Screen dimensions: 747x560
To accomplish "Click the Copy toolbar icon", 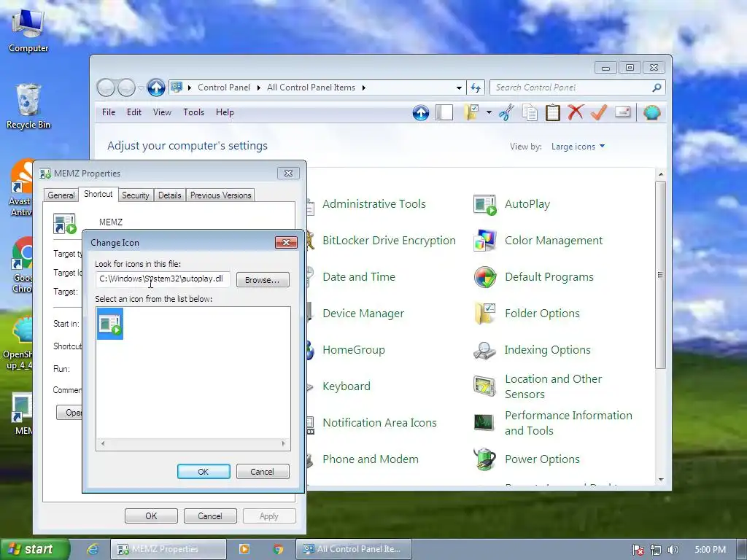I will (530, 112).
